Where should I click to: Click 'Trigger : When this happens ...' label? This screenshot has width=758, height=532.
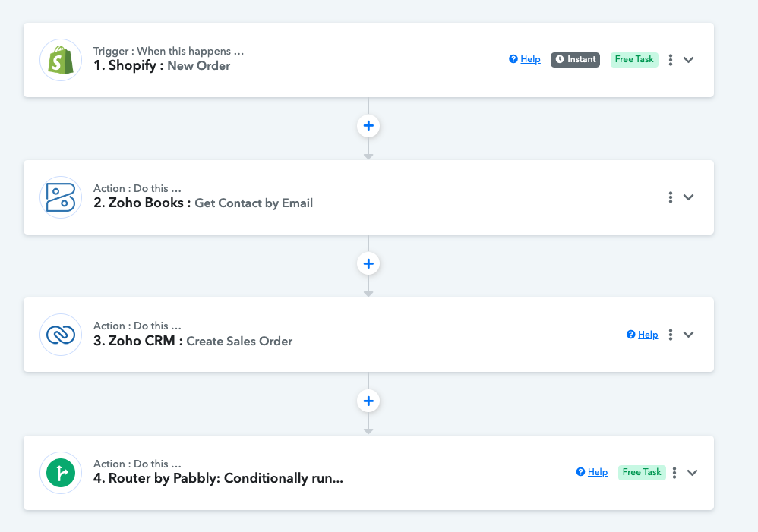tap(168, 51)
